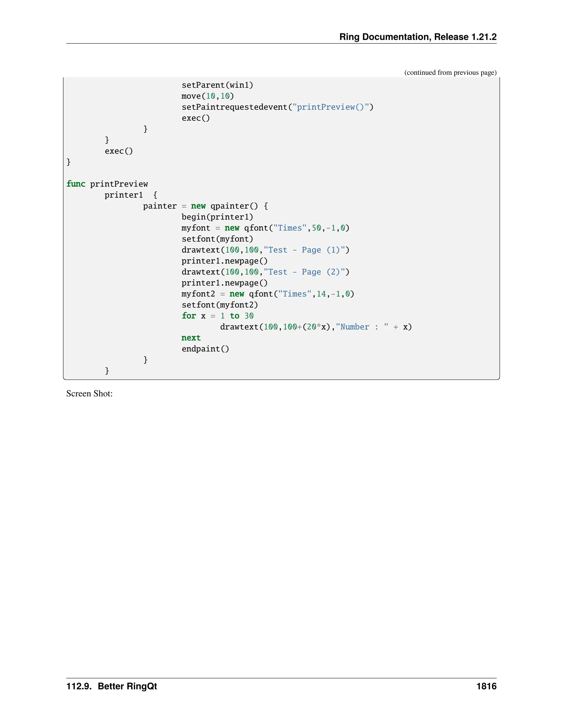This screenshot has height=728, width=563.
Task: Click the 'for x = 1 to 30' line
Action: (217, 316)
